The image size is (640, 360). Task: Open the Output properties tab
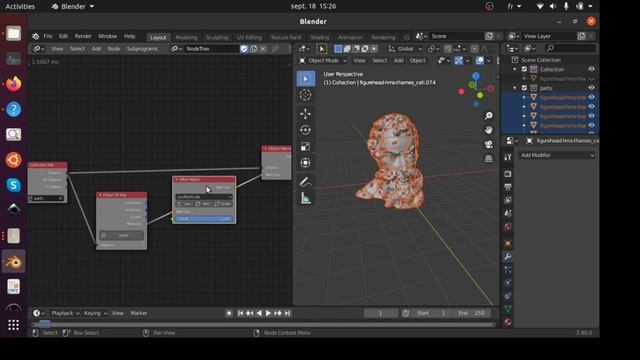click(508, 187)
